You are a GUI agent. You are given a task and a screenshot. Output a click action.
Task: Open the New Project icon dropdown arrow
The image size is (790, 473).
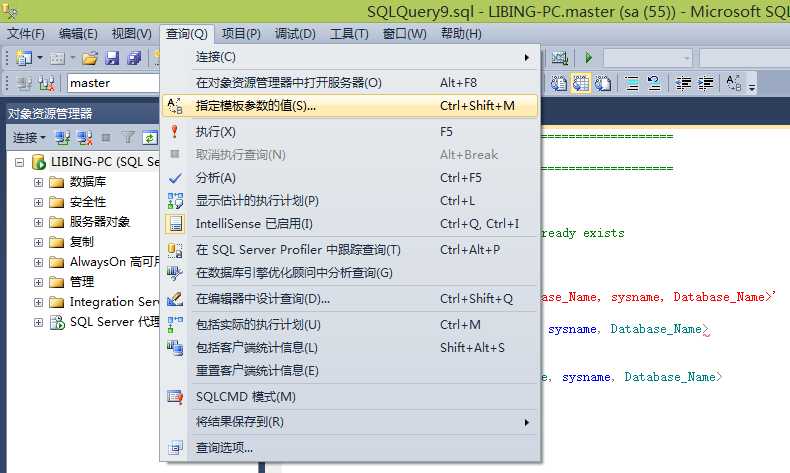pos(39,58)
